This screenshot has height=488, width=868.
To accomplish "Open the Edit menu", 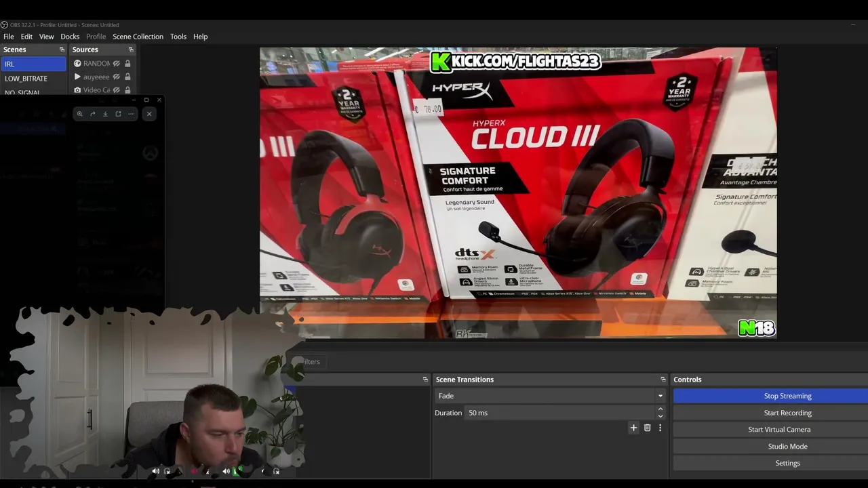I will pos(26,37).
